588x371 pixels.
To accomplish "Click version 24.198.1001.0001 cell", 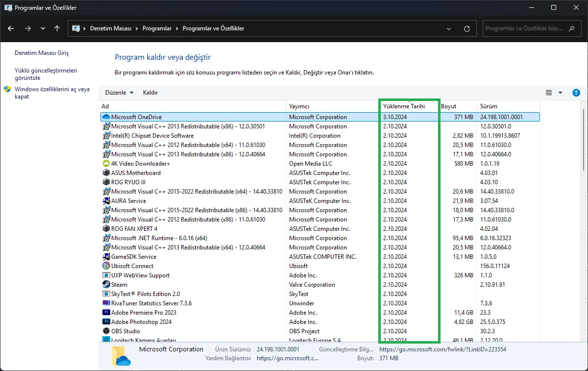I will pos(501,117).
